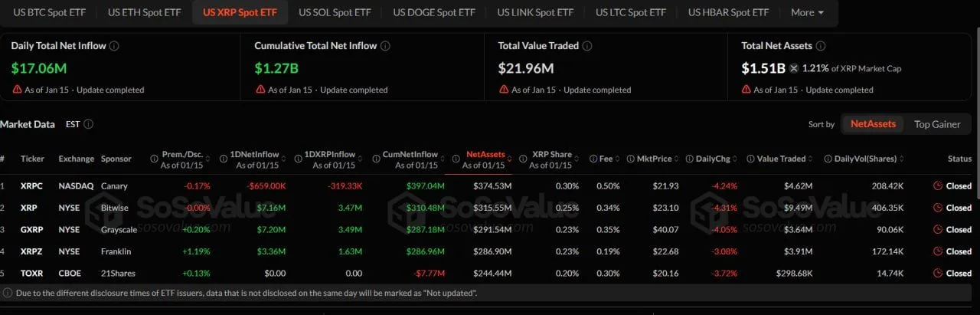This screenshot has width=980, height=315.
Task: Click warning icon under Daily Total Net Inflow
Action: (17, 90)
